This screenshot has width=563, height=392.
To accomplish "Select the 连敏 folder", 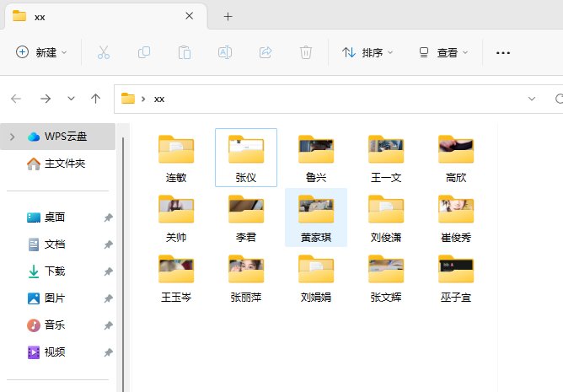I will [176, 158].
